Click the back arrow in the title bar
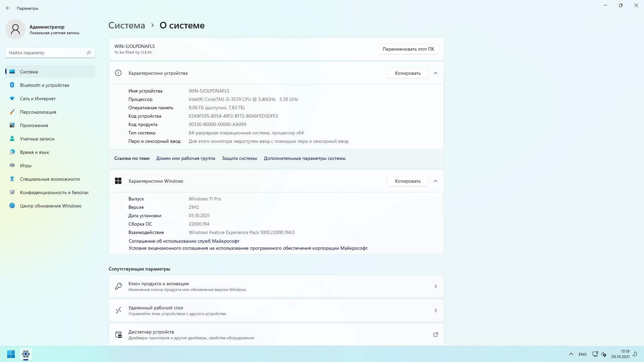The width and height of the screenshot is (644, 362). [8, 8]
